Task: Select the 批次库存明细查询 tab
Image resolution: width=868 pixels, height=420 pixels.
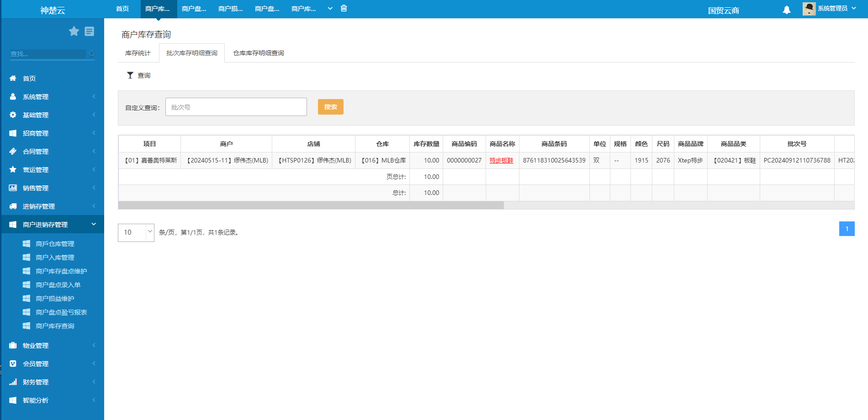Action: pyautogui.click(x=192, y=53)
